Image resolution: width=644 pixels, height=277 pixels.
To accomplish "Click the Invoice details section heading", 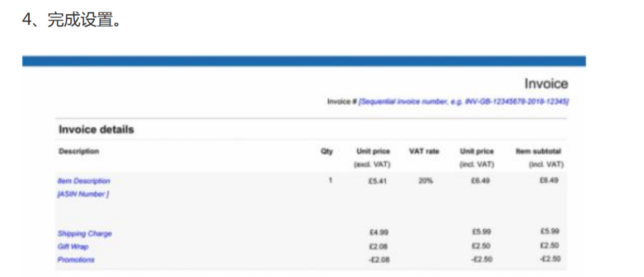I will click(96, 130).
